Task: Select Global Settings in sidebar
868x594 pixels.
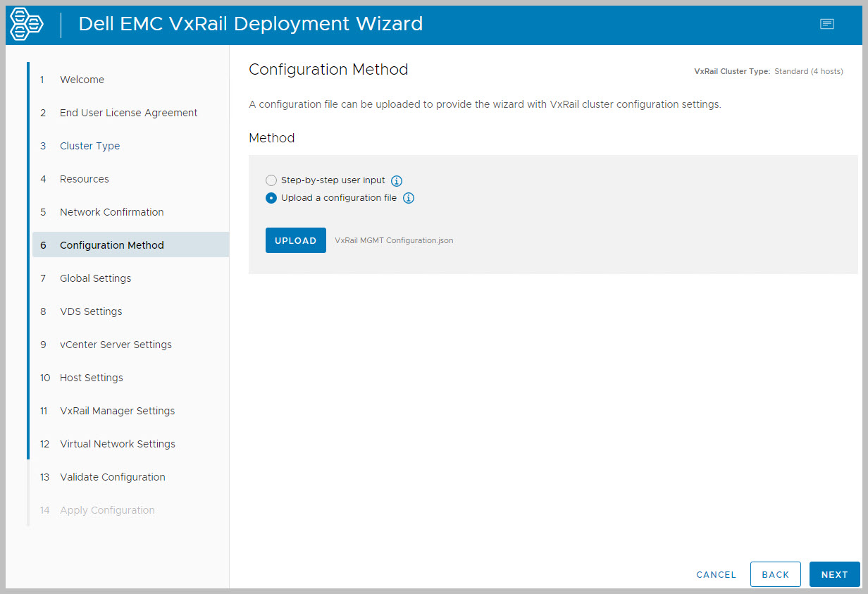Action: [95, 278]
